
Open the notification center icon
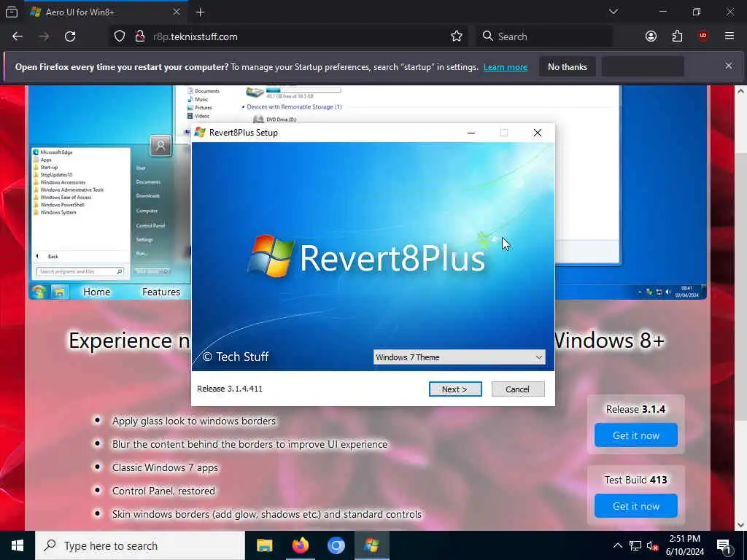pos(724,545)
